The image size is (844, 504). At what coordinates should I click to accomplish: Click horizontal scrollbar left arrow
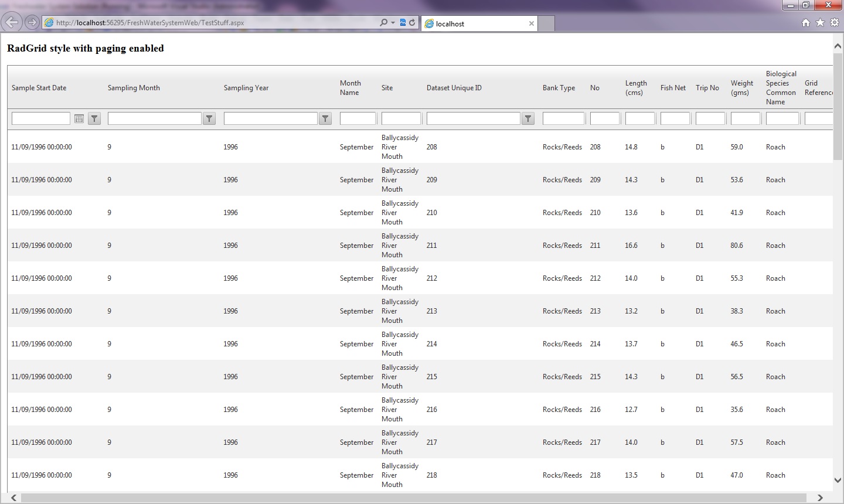point(13,498)
